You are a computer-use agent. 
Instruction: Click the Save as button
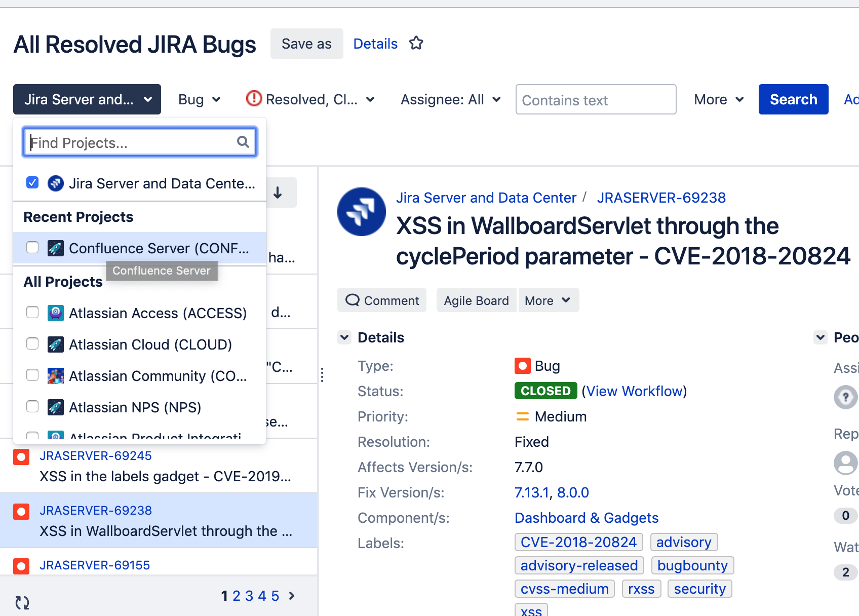(307, 44)
